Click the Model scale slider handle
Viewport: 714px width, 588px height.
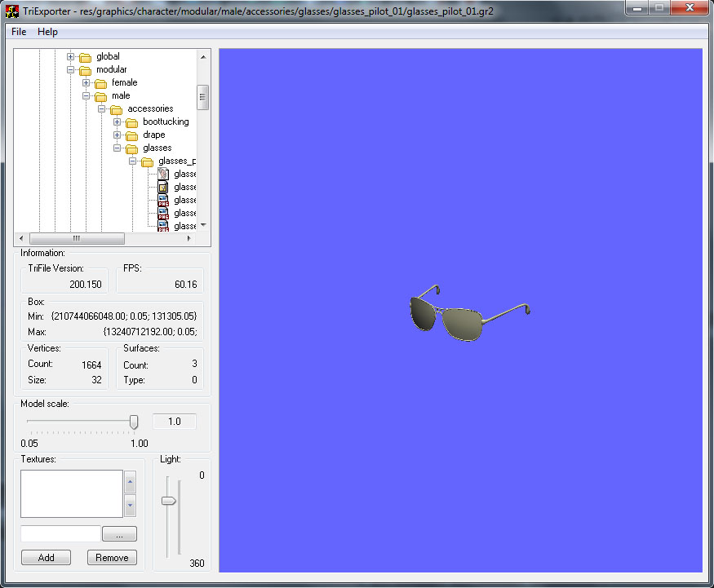click(x=134, y=422)
